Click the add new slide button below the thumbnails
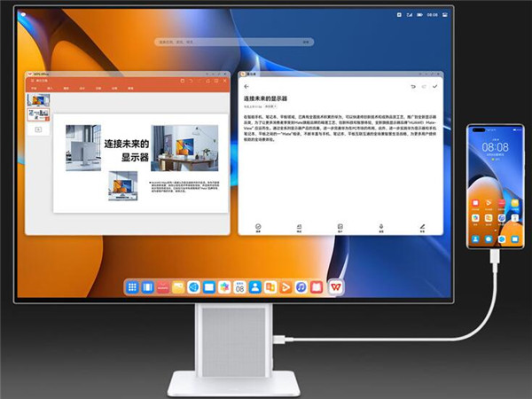This screenshot has width=532, height=399. point(39,129)
